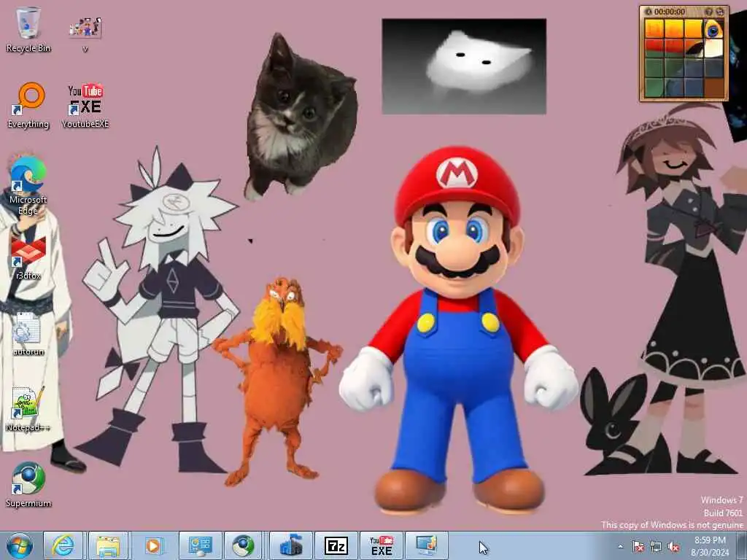Select the Notepad++ desktop shortcut

click(x=28, y=409)
